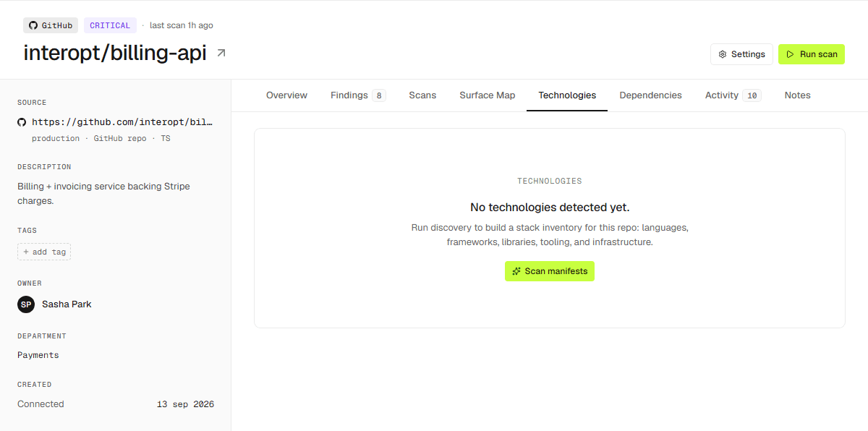The image size is (868, 431).
Task: Click the TECHNOLOGIES label in the empty card
Action: (x=550, y=182)
